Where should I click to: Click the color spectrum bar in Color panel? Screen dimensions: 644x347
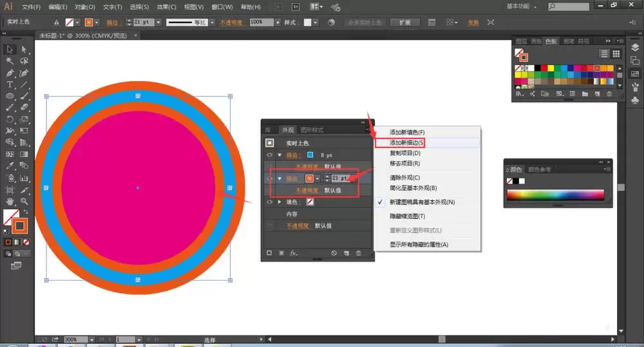pos(555,194)
